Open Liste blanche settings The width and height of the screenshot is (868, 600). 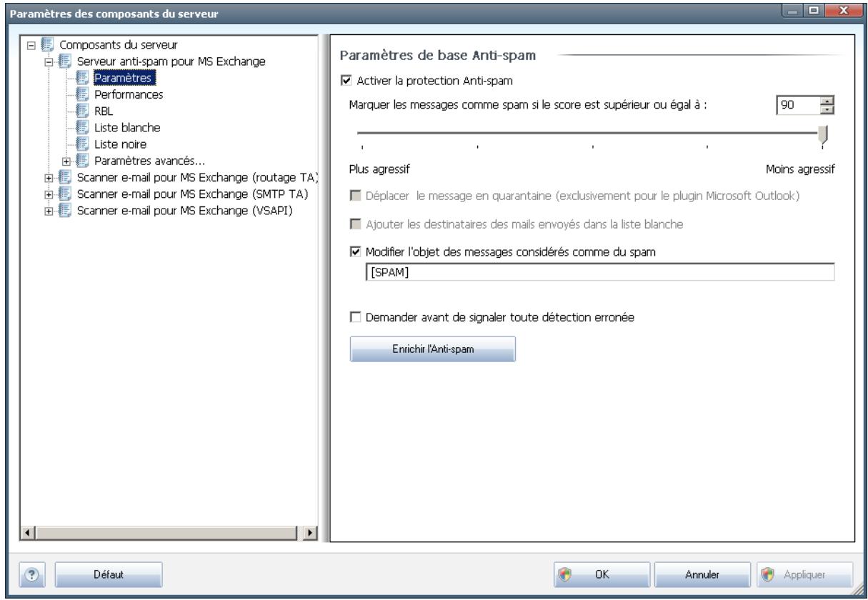click(126, 128)
